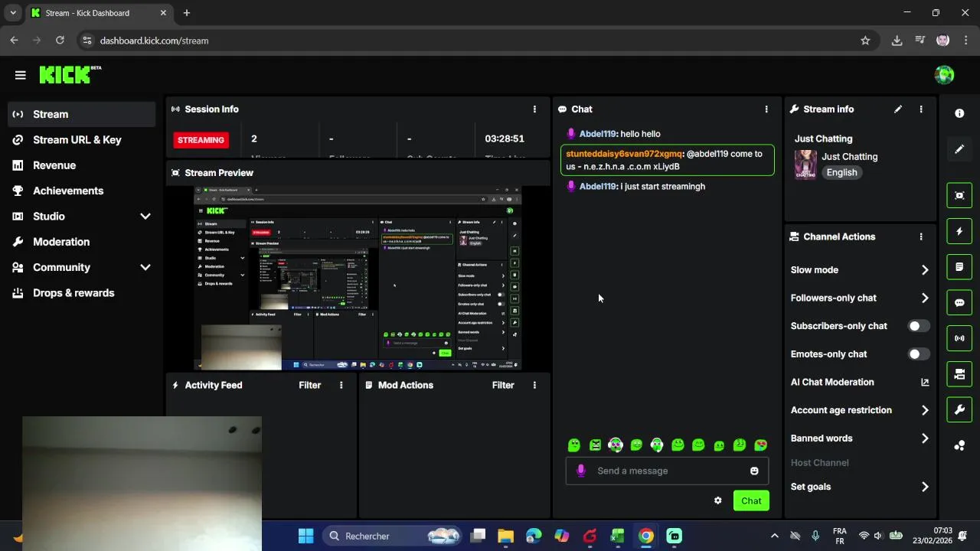The height and width of the screenshot is (551, 980).
Task: Open Filter in Activity Feed panel
Action: (309, 385)
